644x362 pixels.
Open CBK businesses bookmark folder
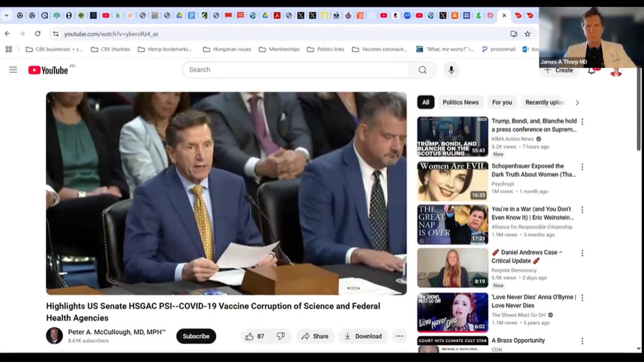pyautogui.click(x=54, y=49)
